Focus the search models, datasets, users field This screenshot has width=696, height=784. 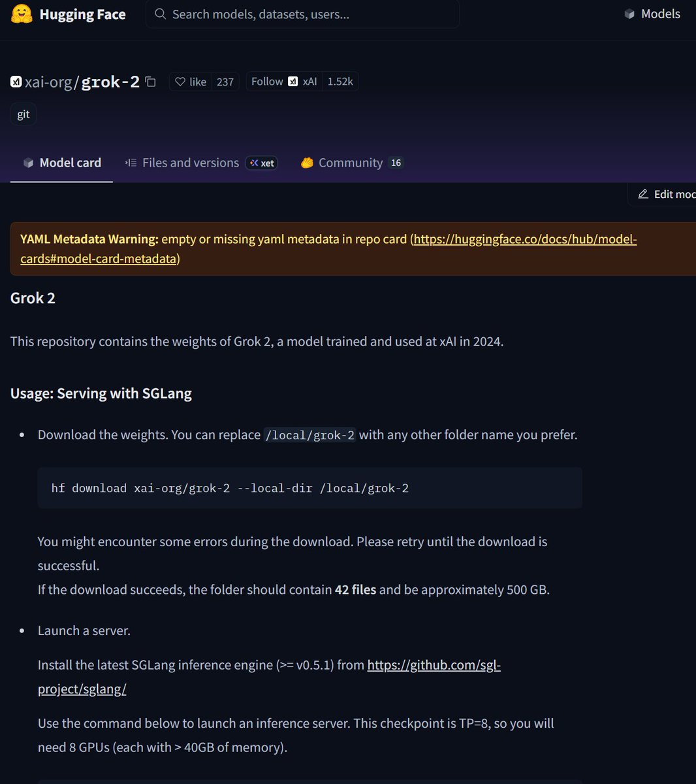(302, 14)
